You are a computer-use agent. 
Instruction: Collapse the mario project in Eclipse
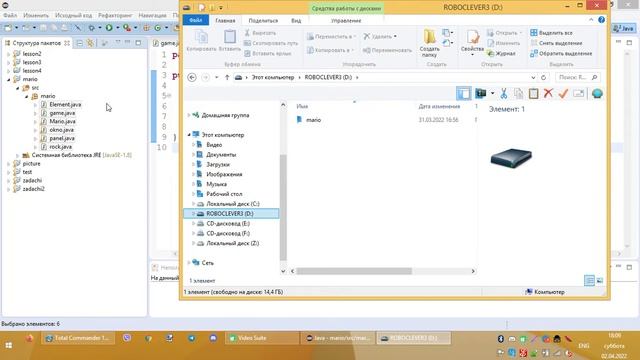9,79
